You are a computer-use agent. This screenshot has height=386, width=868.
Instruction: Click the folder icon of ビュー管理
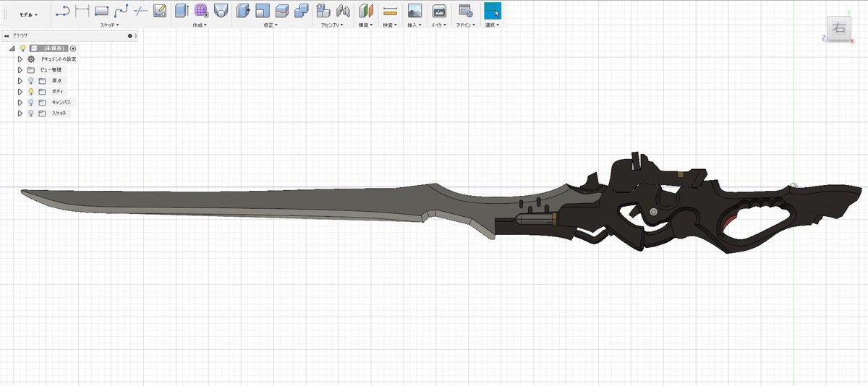pyautogui.click(x=31, y=70)
